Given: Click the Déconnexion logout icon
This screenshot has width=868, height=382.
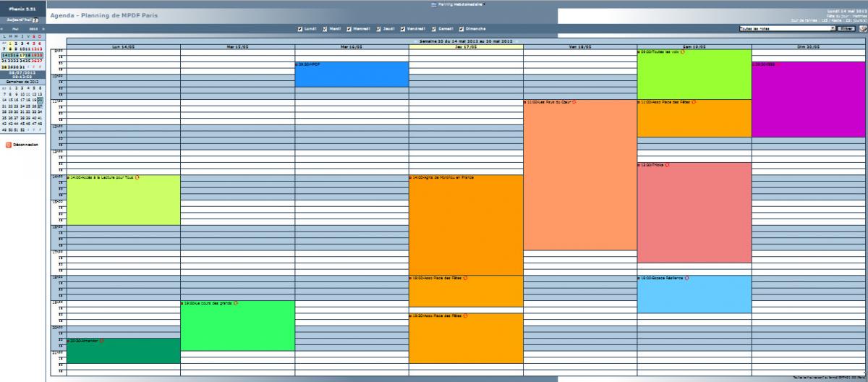Looking at the screenshot, I should point(9,145).
